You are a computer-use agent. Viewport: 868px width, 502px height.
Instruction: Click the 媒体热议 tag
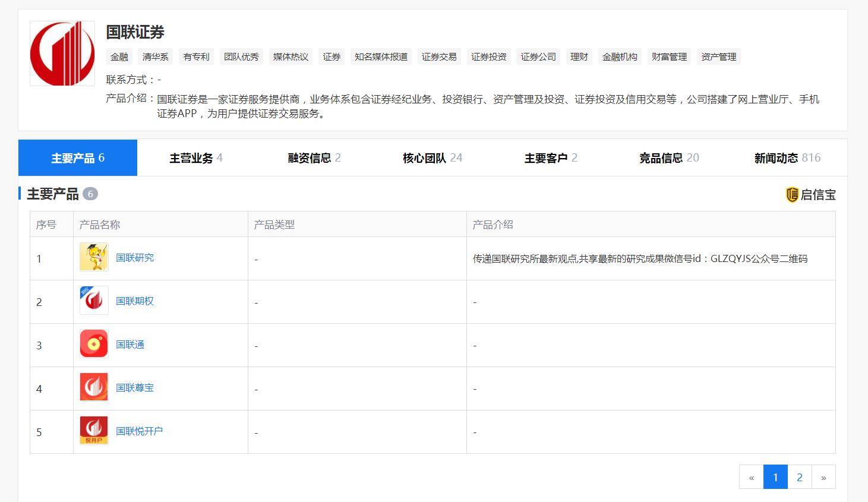point(291,57)
